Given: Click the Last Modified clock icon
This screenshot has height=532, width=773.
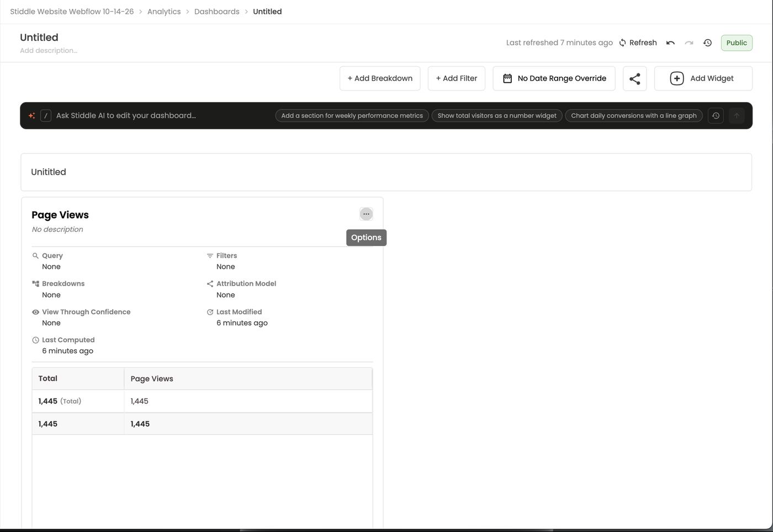Looking at the screenshot, I should [210, 312].
